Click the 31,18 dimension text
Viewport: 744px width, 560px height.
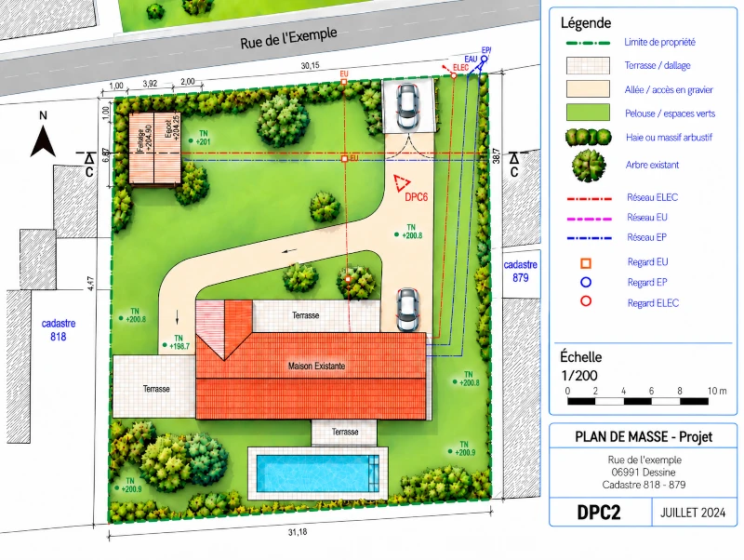coord(298,532)
